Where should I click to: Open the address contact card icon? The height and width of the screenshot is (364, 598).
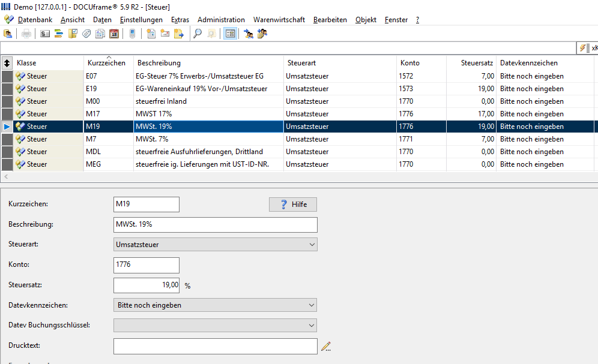[x=45, y=34]
